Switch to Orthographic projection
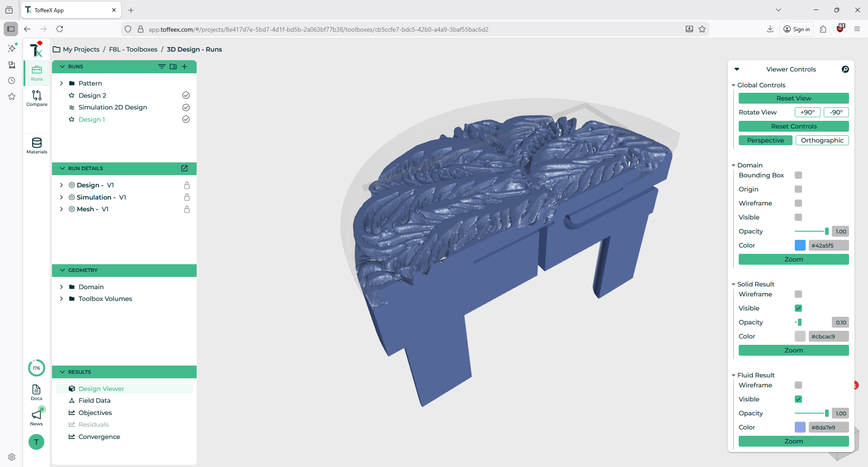868x467 pixels. (x=822, y=140)
